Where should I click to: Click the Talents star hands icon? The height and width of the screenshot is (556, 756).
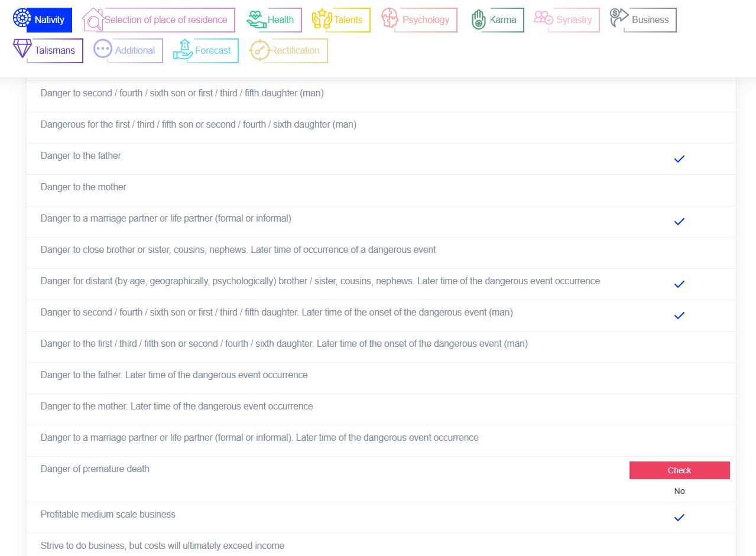[322, 19]
